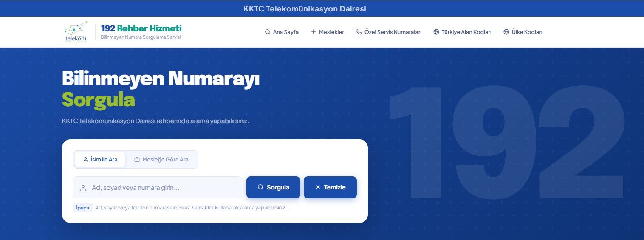Click the X icon inside the Temizle button
This screenshot has width=644, height=240.
click(x=318, y=187)
